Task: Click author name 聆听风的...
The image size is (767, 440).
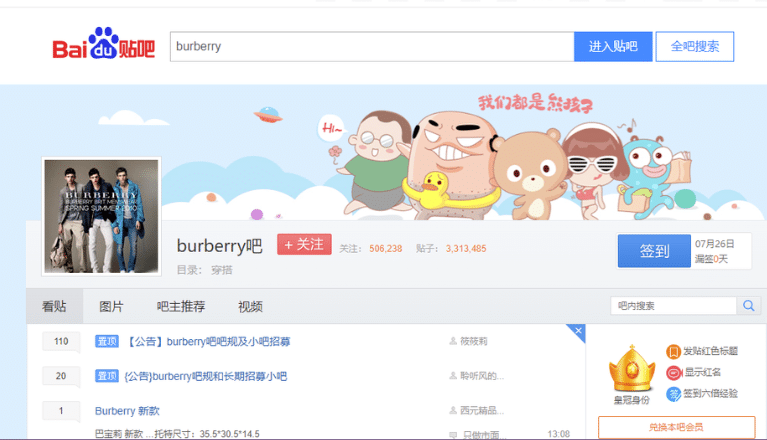Action: point(482,375)
